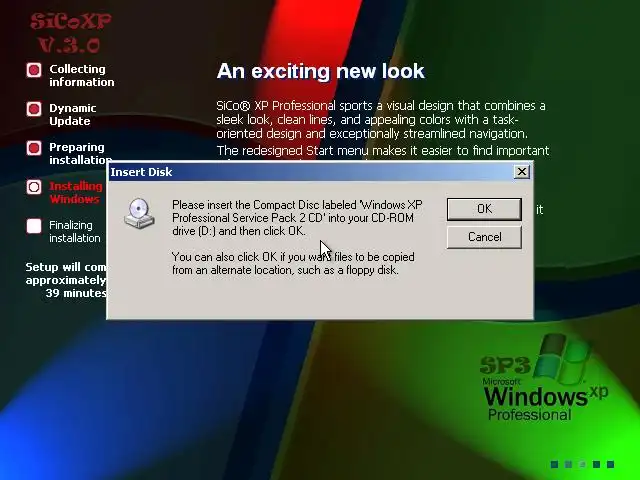Click the SiCoXP V.3.0 logo
The width and height of the screenshot is (640, 480).
pyautogui.click(x=70, y=33)
